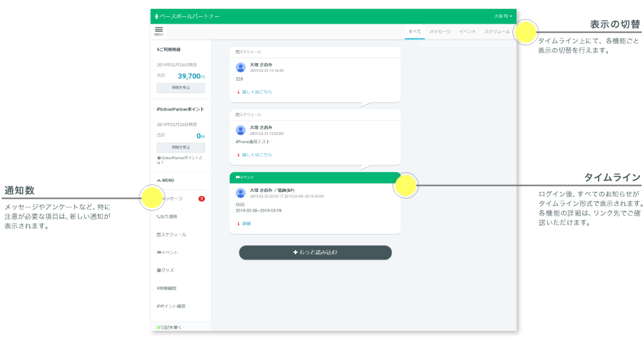Select the イベント tab
Image resolution: width=644 pixels, height=339 pixels.
[x=467, y=32]
